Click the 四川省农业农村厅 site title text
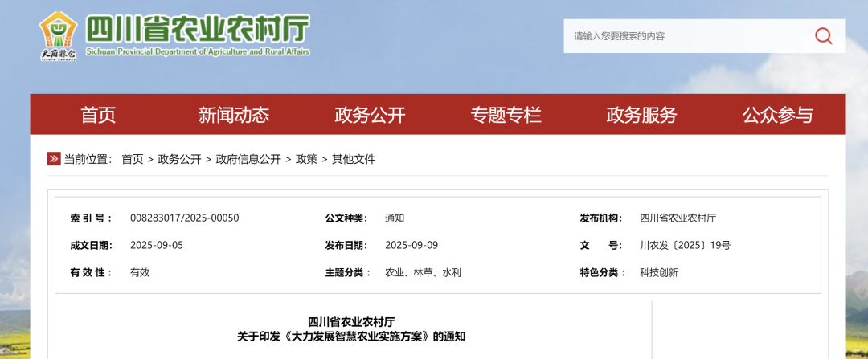The image size is (868, 359). coord(198,29)
